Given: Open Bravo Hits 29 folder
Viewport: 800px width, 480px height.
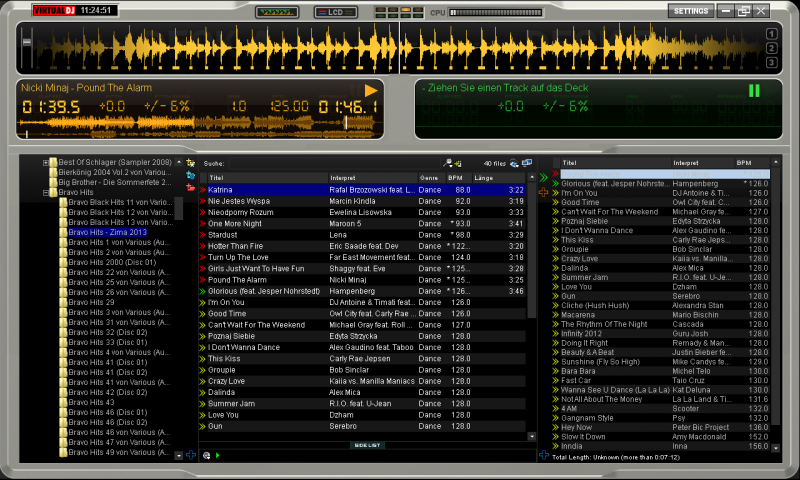Looking at the screenshot, I should (x=91, y=302).
